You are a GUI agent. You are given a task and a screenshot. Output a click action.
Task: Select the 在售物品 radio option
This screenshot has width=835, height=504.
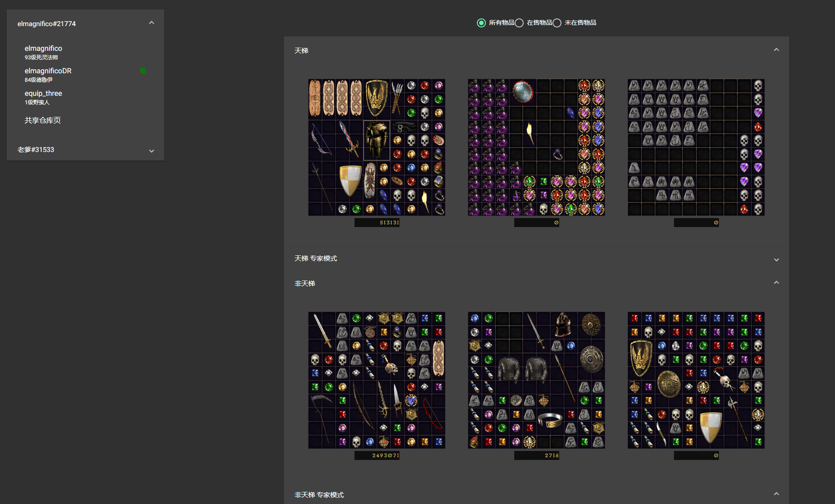click(519, 23)
